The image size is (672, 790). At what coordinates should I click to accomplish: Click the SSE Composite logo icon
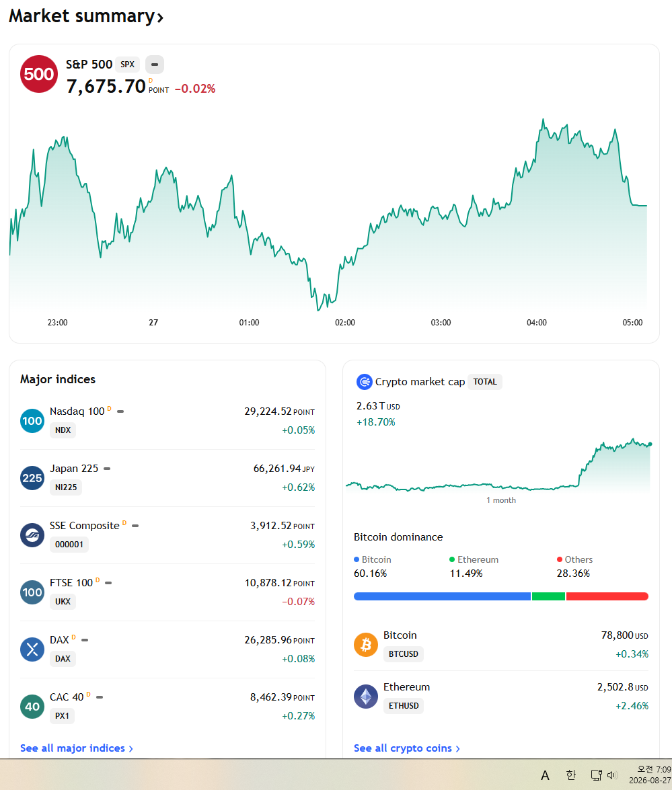point(32,535)
